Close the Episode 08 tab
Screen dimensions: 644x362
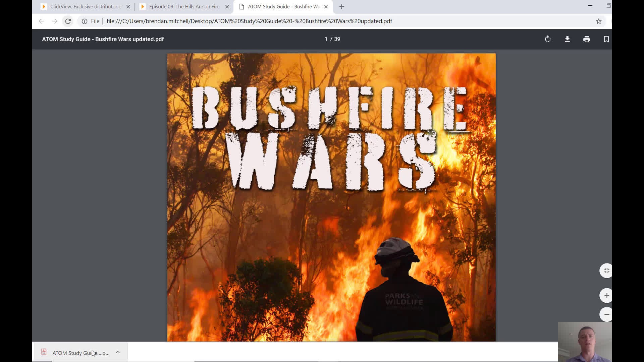pyautogui.click(x=227, y=7)
